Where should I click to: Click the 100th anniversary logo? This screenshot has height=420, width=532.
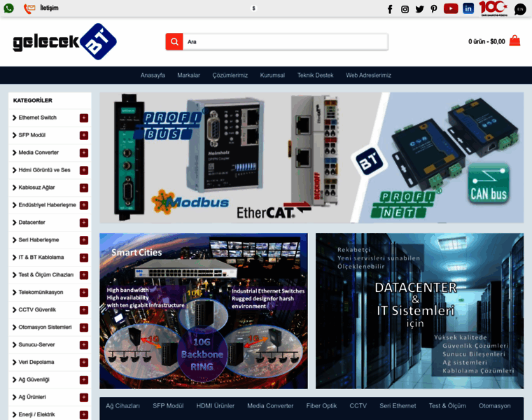[x=493, y=8]
